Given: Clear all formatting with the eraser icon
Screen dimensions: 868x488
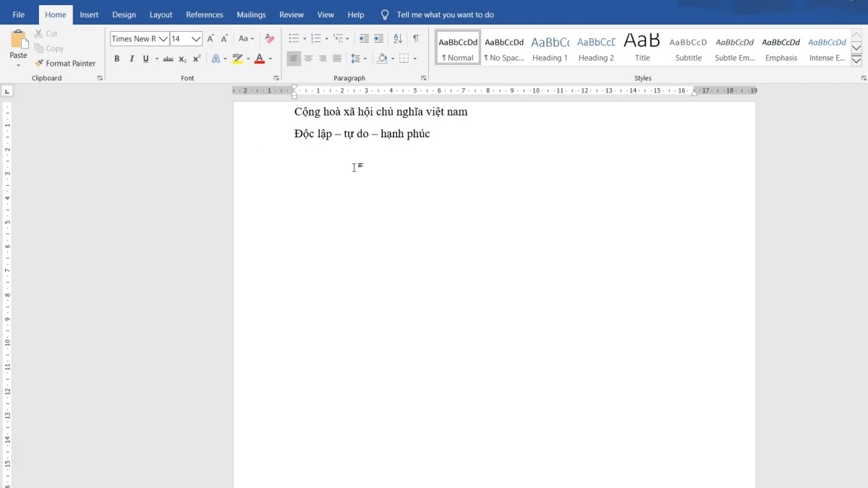Looking at the screenshot, I should click(x=270, y=39).
